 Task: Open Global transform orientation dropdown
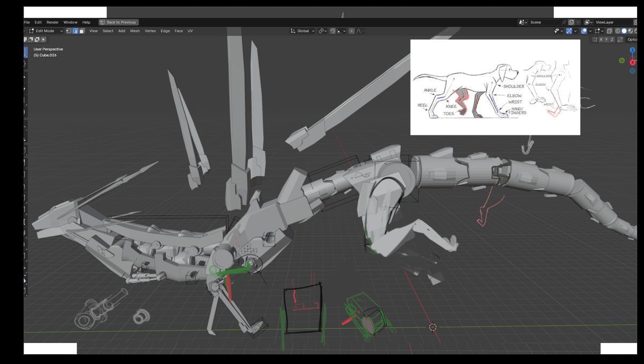(303, 31)
